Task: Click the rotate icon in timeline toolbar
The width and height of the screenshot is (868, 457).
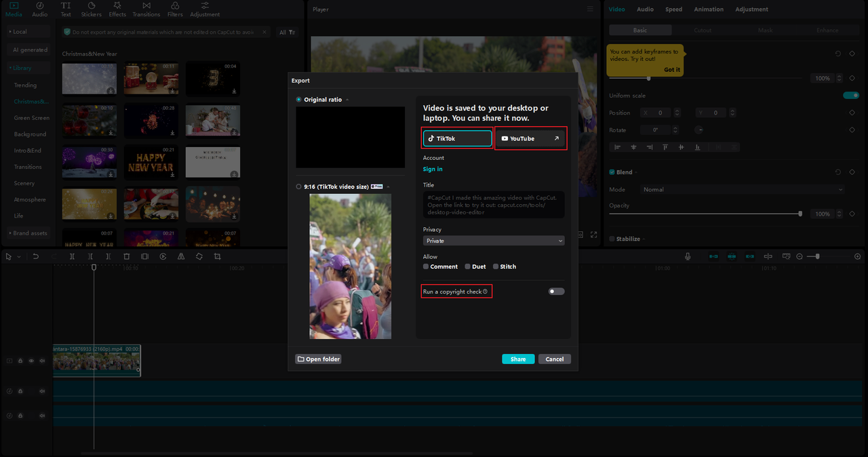Action: tap(199, 256)
